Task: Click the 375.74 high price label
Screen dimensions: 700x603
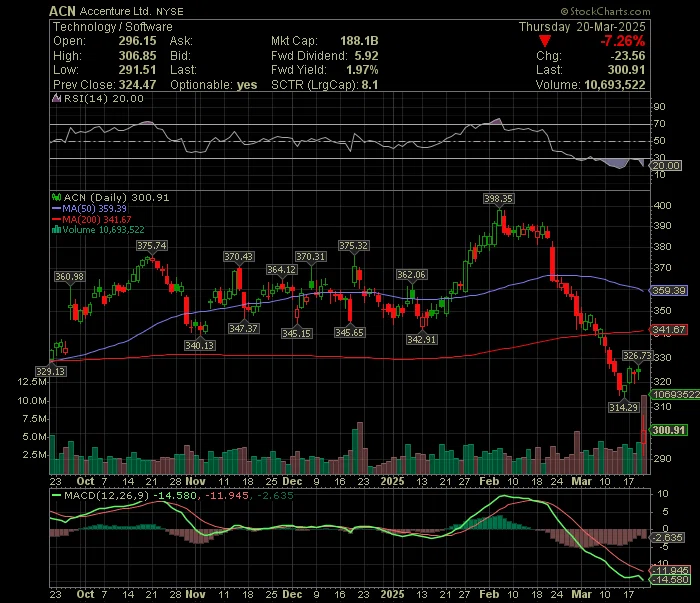Action: tap(152, 245)
